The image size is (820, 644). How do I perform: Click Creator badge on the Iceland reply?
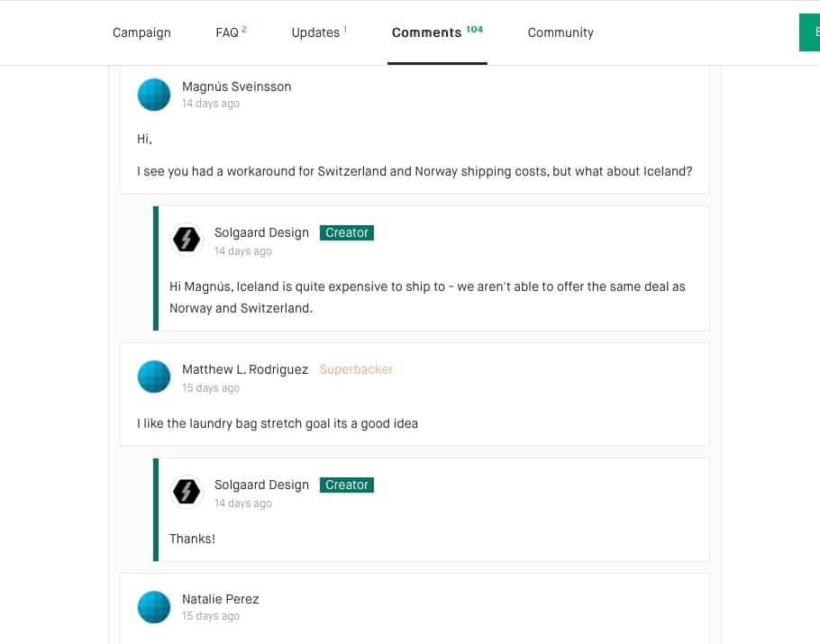347,232
